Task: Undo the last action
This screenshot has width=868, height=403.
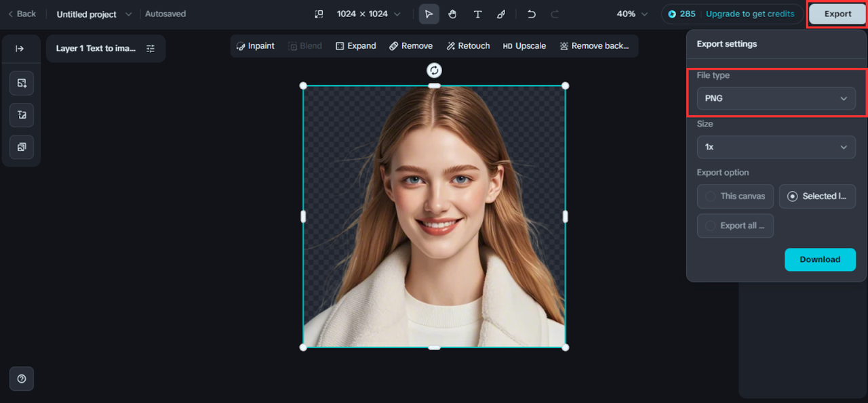Action: coord(532,14)
